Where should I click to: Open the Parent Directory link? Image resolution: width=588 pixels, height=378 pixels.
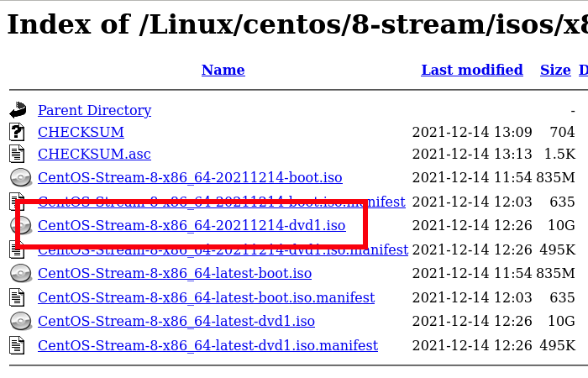pos(94,110)
